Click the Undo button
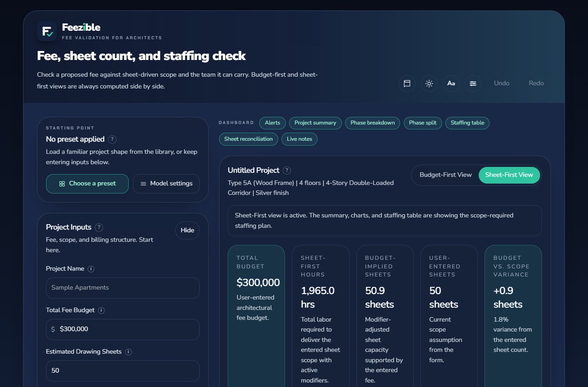 click(502, 83)
